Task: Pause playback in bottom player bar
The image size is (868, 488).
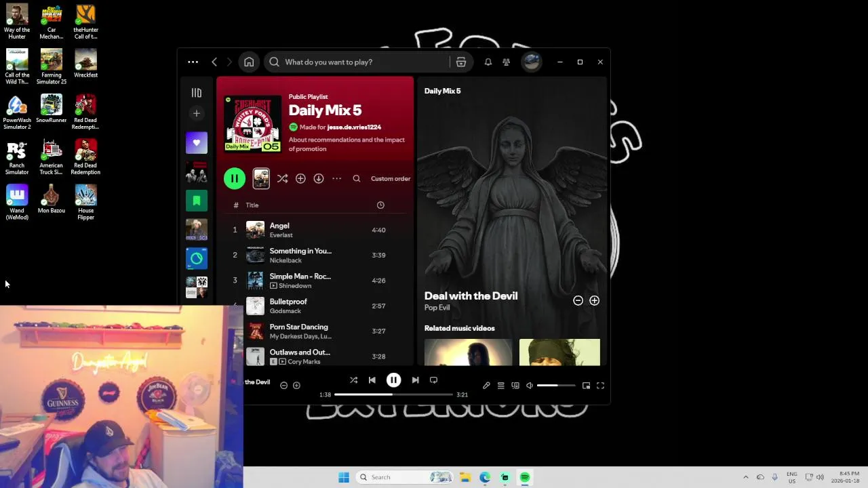Action: [x=393, y=380]
